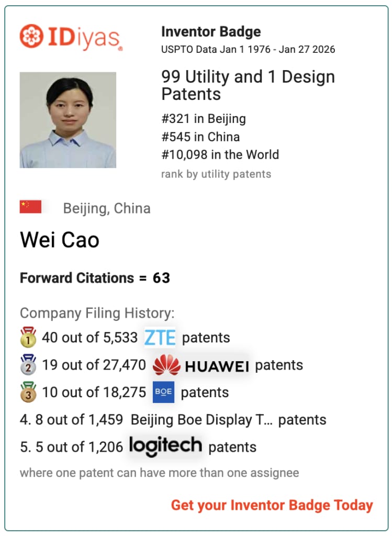Click the blue BOE logo

tap(163, 392)
